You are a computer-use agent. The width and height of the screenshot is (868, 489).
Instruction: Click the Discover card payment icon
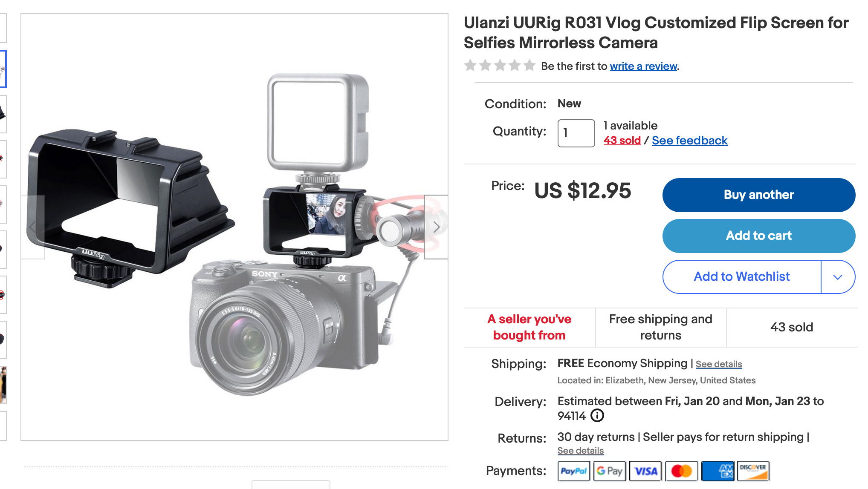753,471
